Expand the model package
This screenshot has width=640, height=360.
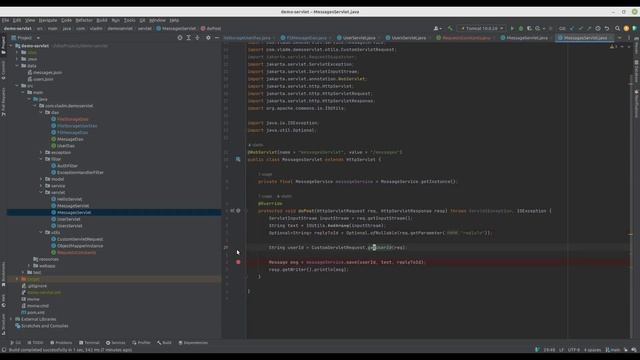coord(41,179)
